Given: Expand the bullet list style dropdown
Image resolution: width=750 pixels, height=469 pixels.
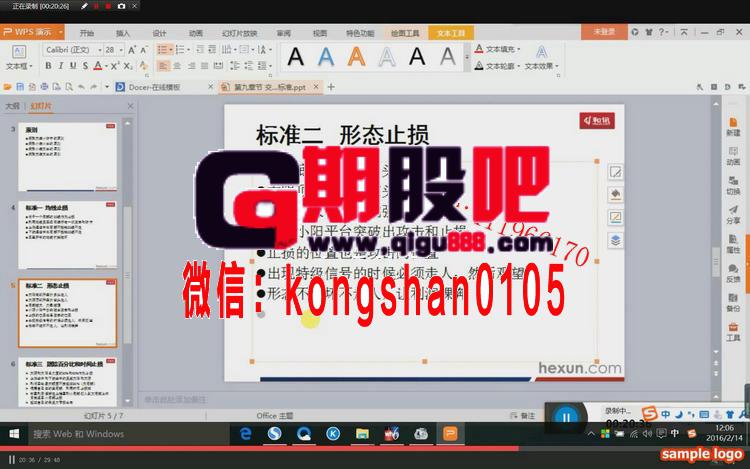Looking at the screenshot, I should coord(170,50).
